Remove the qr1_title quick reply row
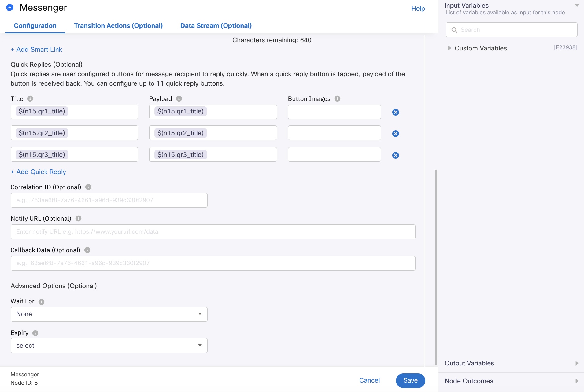 coord(396,112)
